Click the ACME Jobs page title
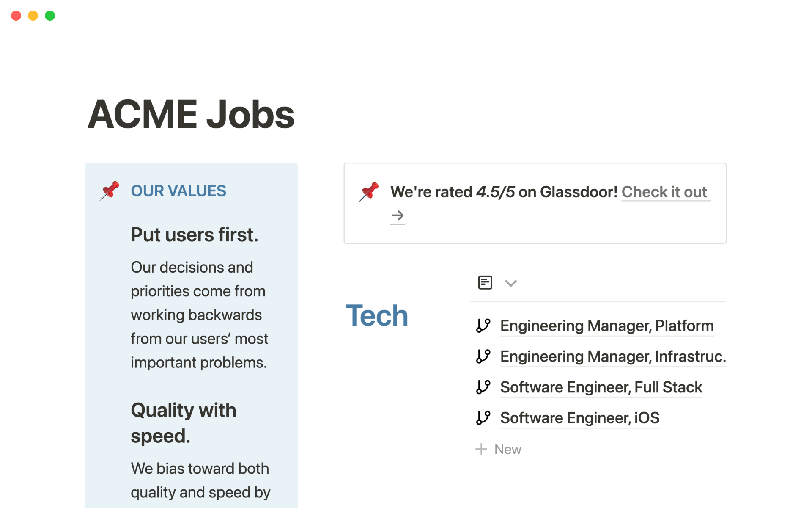This screenshot has width=812, height=508. (x=191, y=114)
